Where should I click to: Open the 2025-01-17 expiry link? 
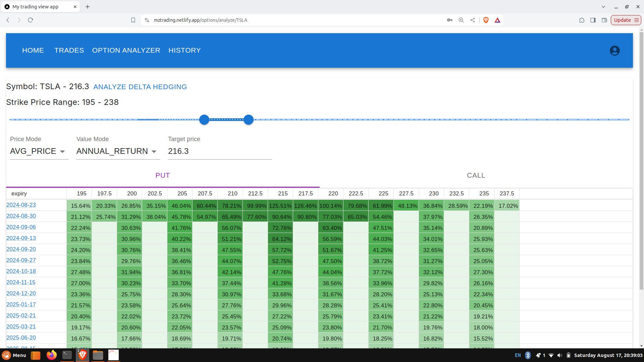click(x=21, y=304)
